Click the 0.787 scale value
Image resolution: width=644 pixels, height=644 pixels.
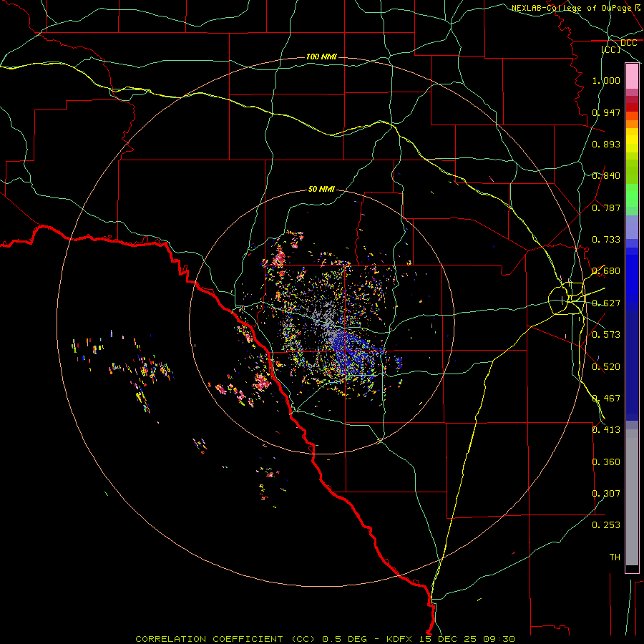point(606,208)
